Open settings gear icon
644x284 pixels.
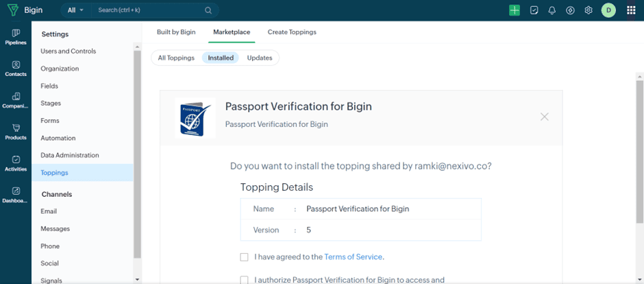589,10
